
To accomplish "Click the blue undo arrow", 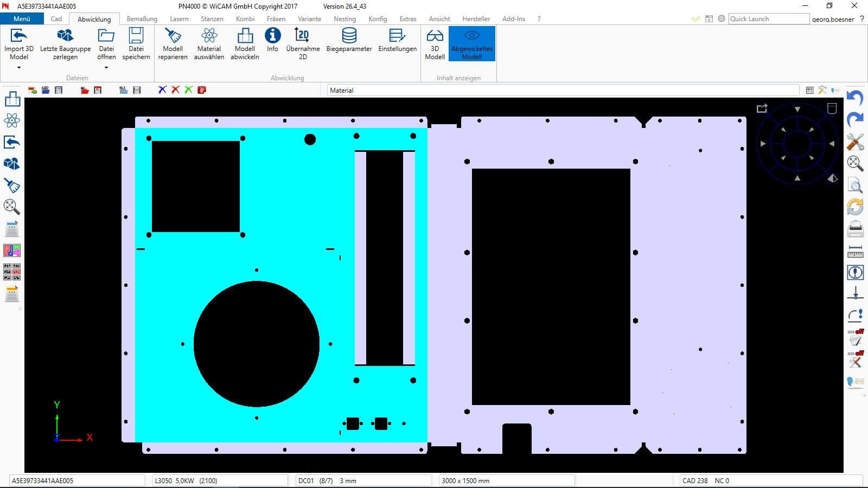I will (x=855, y=98).
